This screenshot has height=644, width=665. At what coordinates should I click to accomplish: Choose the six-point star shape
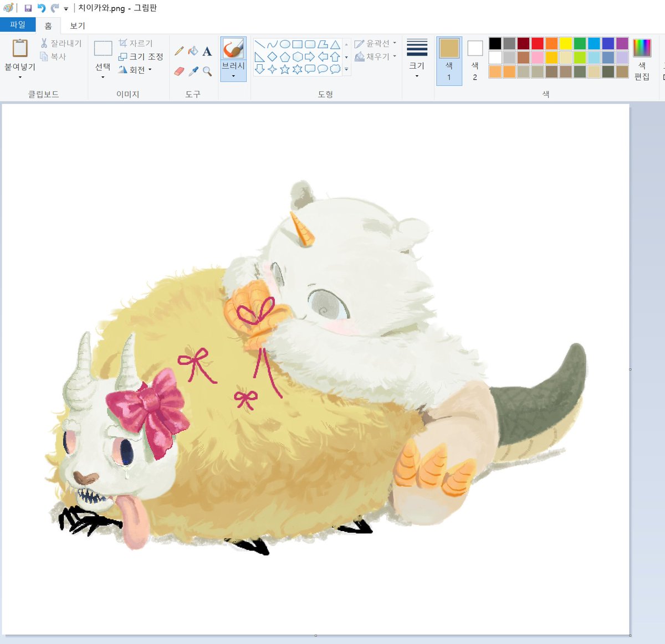298,69
